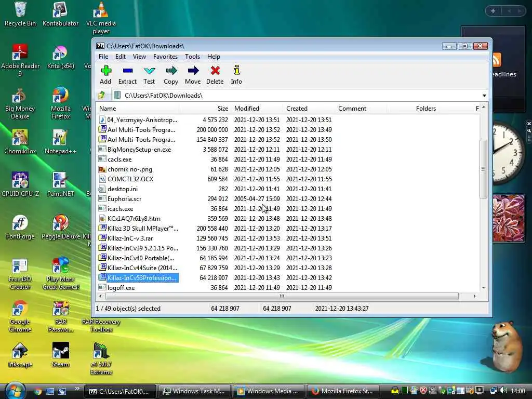This screenshot has height=399, width=532.
Task: Switch to Windows Task Manager taskbar button
Action: (x=194, y=391)
